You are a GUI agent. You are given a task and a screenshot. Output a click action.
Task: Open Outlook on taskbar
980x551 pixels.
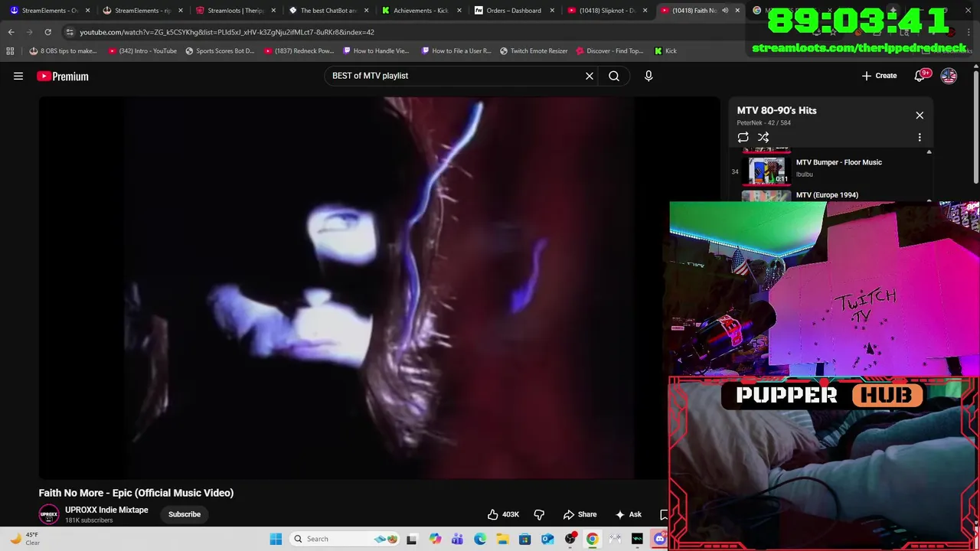click(547, 539)
